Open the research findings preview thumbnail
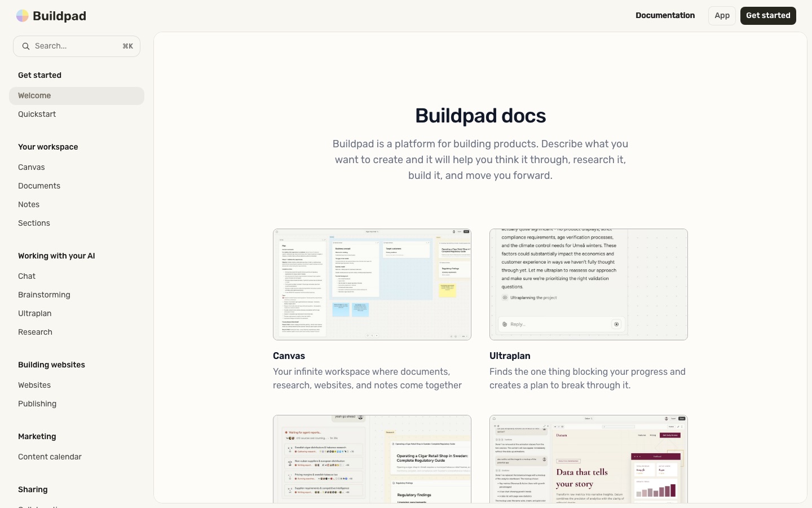 [372, 459]
